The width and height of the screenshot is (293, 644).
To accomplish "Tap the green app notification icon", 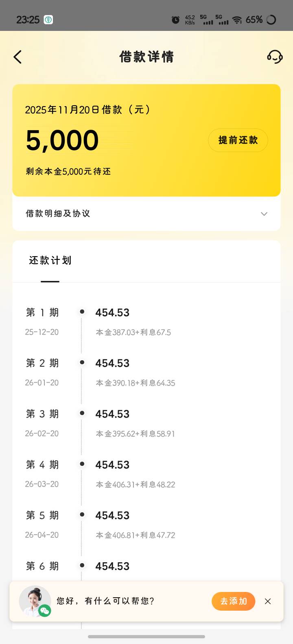I will tap(48, 20).
